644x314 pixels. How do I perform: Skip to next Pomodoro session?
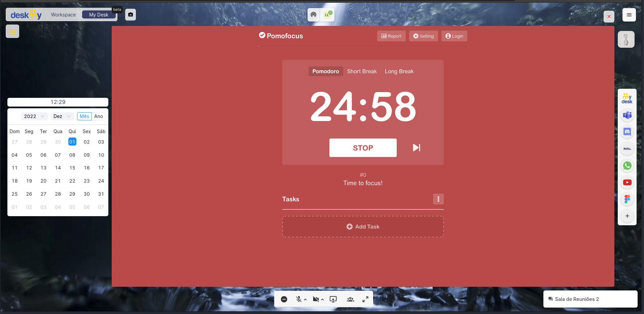coord(417,148)
